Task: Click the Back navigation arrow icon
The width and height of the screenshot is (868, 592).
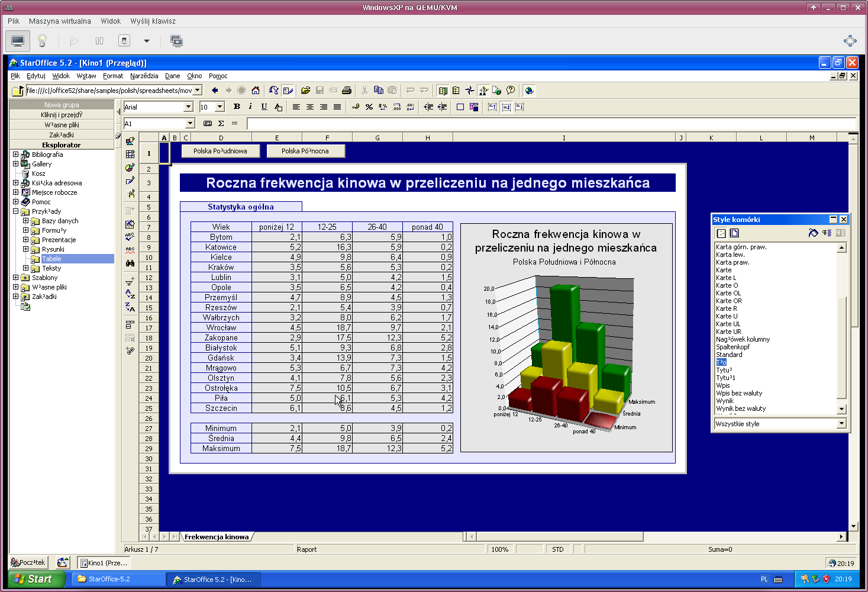Action: tap(215, 91)
